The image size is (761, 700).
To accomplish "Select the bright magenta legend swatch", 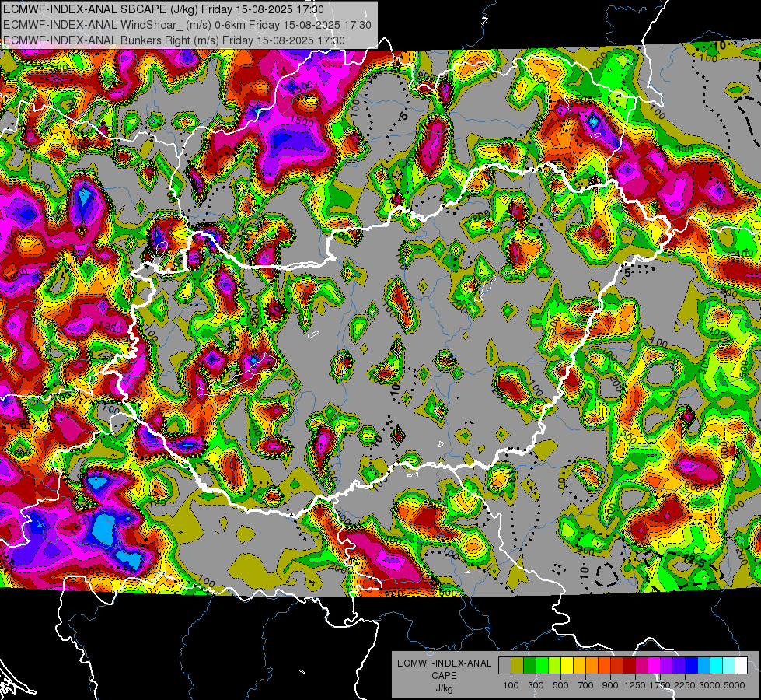I will 655,666.
